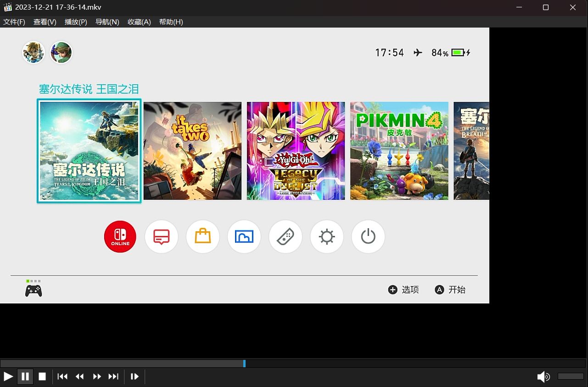Open the 查看(V) menu
588x387 pixels.
(x=45, y=22)
